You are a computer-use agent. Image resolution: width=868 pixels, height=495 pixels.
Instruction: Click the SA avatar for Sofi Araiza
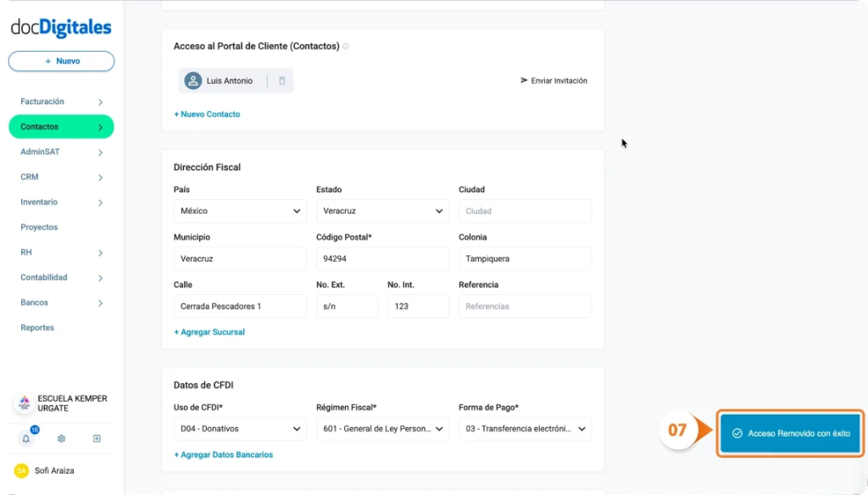[x=21, y=470]
